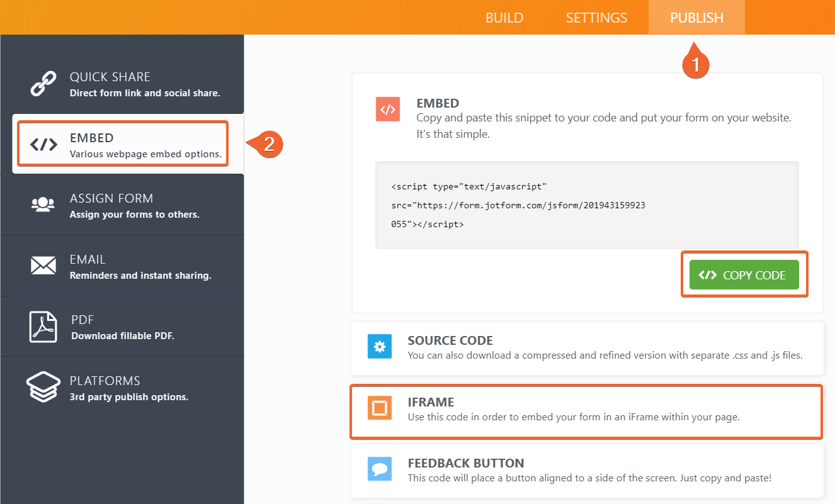Screen dimensions: 835x504
Task: Open Quick Share direct form link section
Action: (x=144, y=84)
